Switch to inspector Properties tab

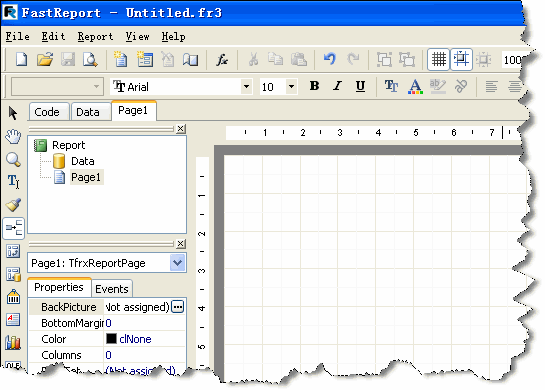59,287
